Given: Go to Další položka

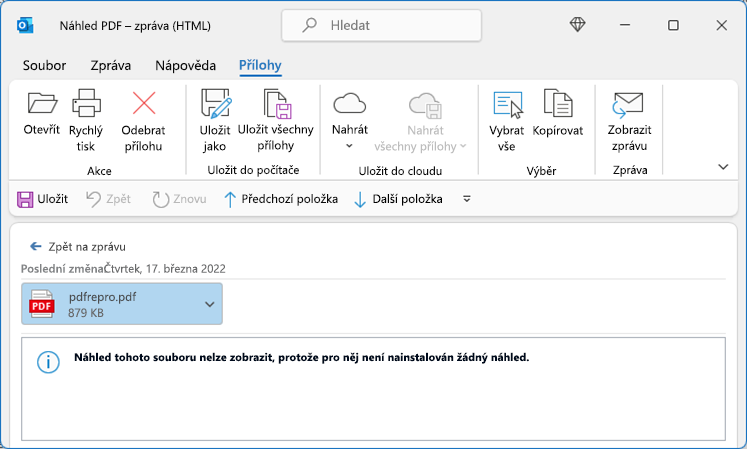Looking at the screenshot, I should coord(398,199).
